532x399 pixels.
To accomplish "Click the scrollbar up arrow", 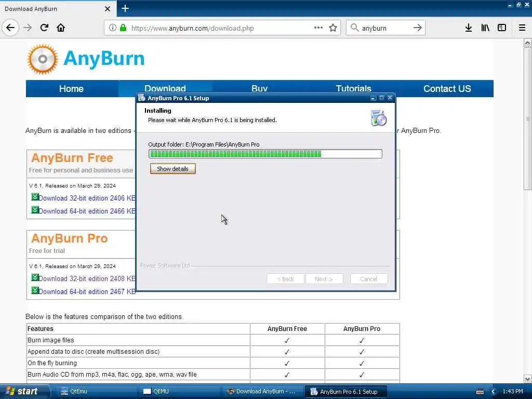I will 527,43.
